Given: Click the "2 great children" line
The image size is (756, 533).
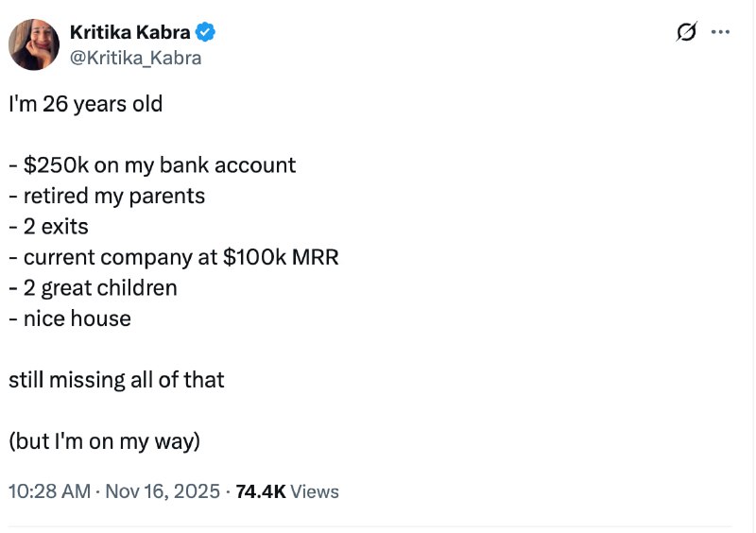Looking at the screenshot, I should point(93,288).
